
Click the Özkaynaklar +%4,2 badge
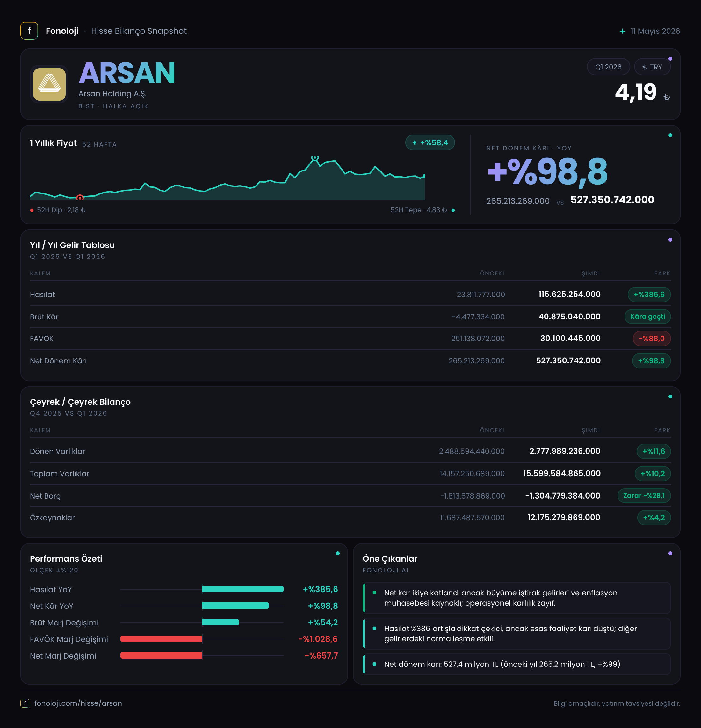(654, 517)
